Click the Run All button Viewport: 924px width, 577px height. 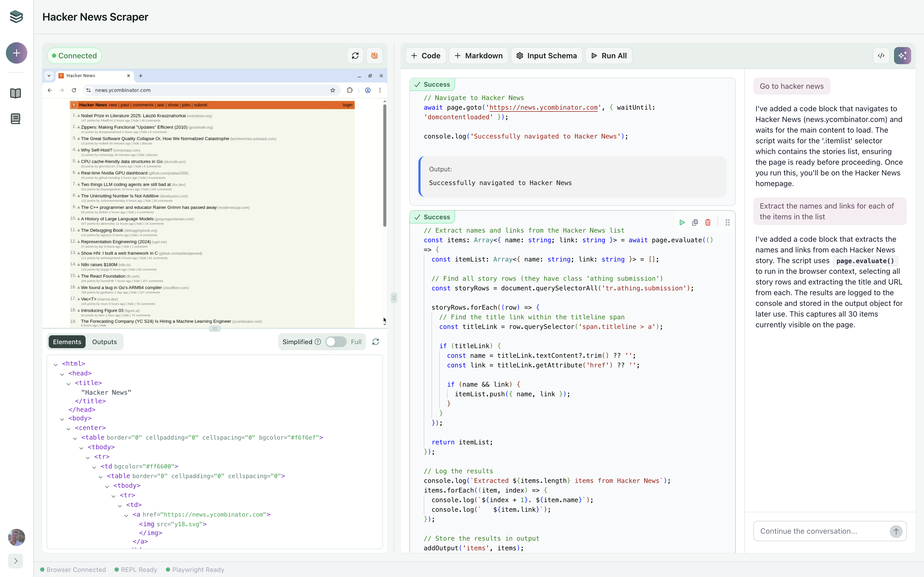point(609,56)
